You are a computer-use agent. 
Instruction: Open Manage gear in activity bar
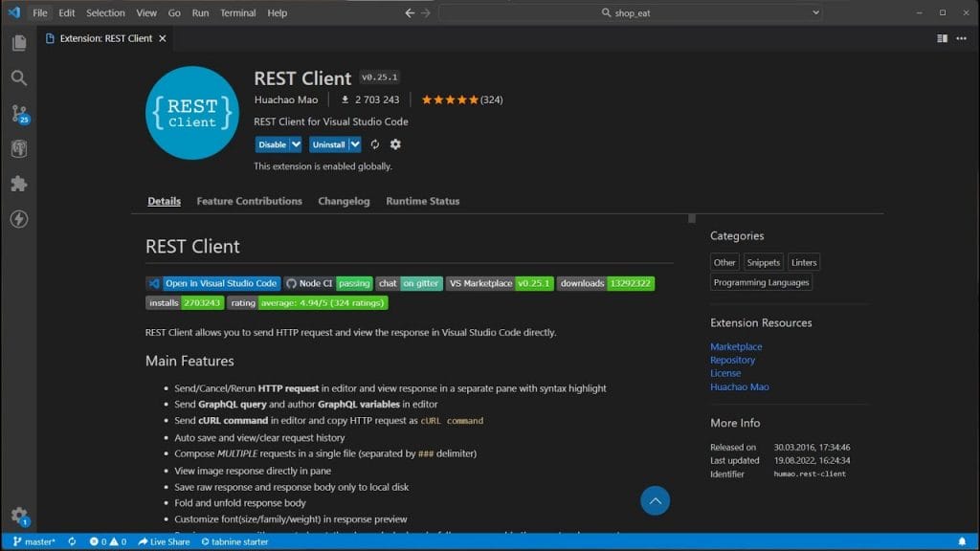point(19,516)
